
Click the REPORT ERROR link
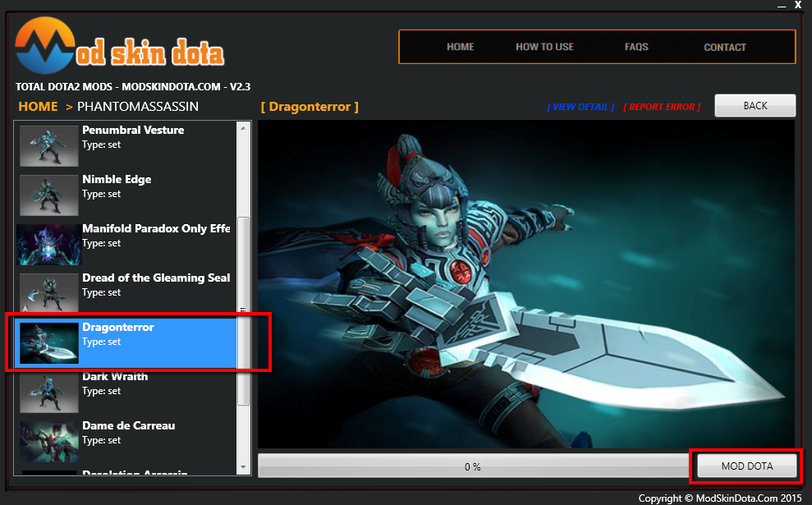click(x=662, y=107)
